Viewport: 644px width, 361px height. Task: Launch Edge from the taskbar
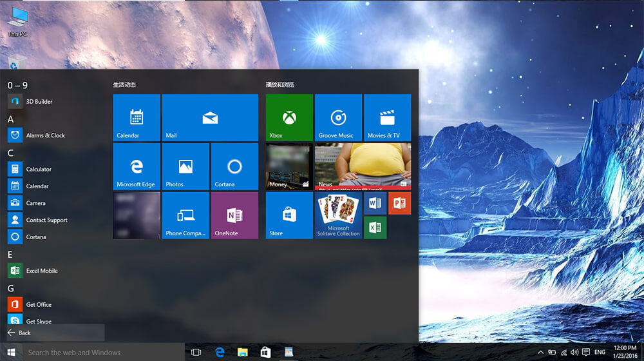tap(220, 353)
